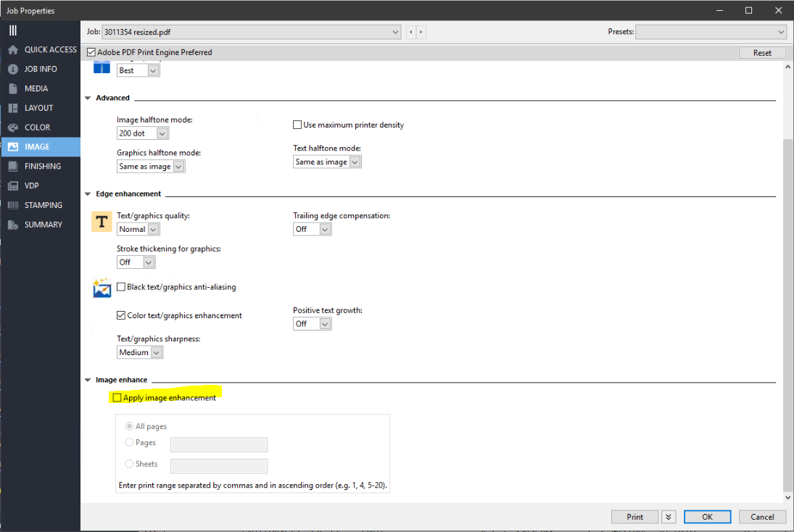Collapse the Image enhance section
Image resolution: width=794 pixels, height=532 pixels.
[88, 380]
